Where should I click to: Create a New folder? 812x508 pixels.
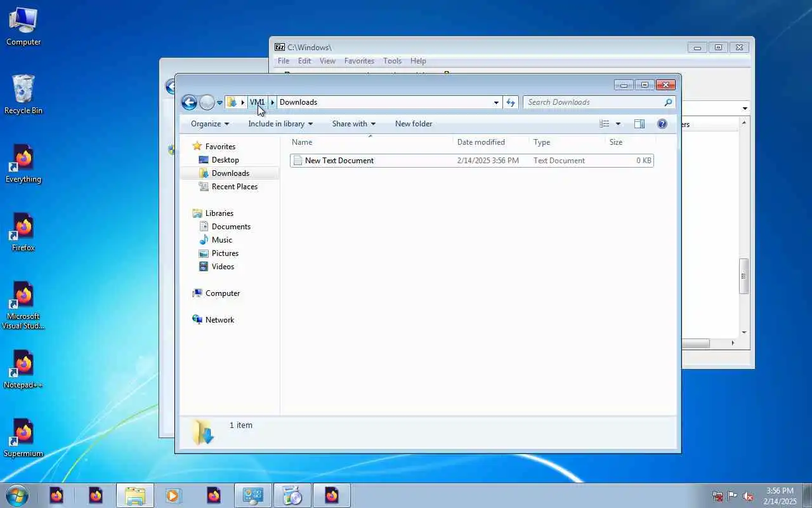pyautogui.click(x=414, y=124)
